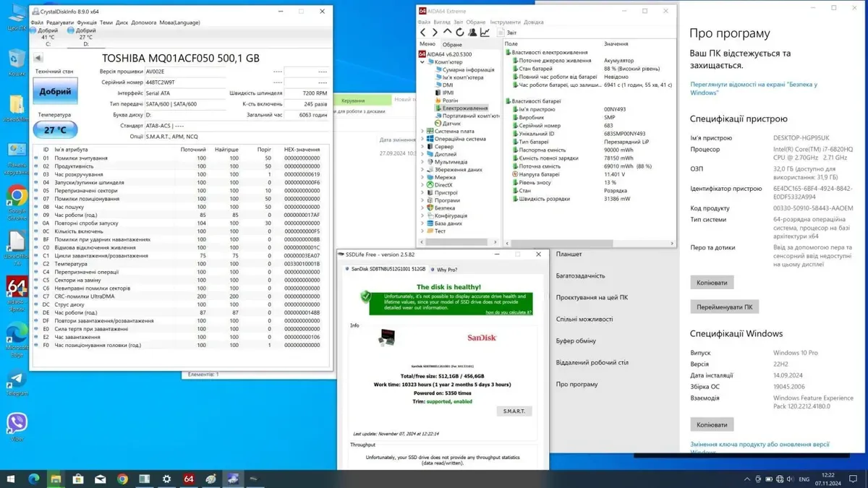This screenshot has height=488, width=868.
Task: Go up one level in AIDA64 toolbar
Action: click(448, 33)
